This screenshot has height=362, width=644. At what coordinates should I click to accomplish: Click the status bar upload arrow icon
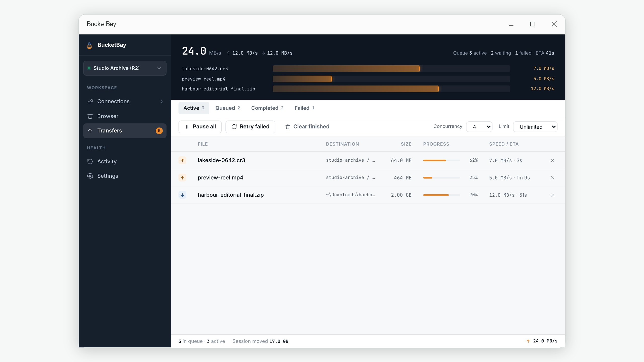[528, 341]
